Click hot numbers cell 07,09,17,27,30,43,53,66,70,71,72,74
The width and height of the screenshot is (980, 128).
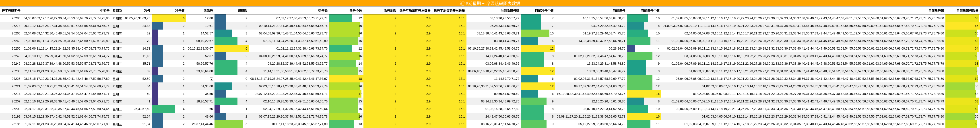click(x=302, y=18)
